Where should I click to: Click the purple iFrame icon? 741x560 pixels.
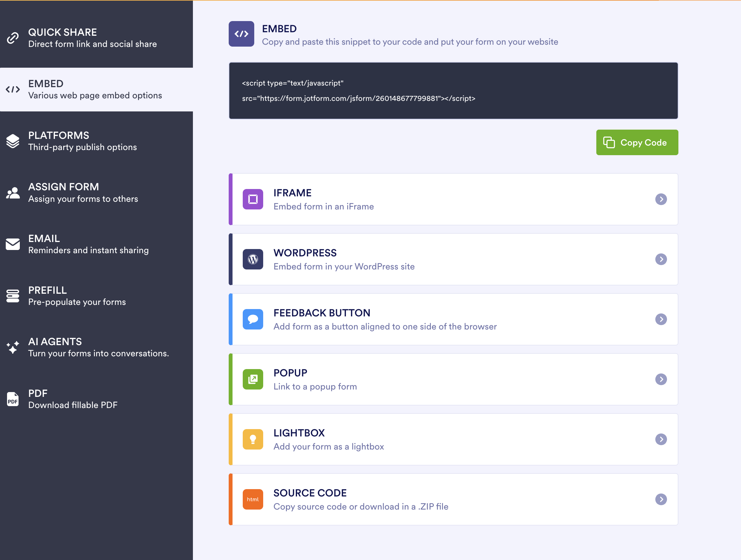253,199
